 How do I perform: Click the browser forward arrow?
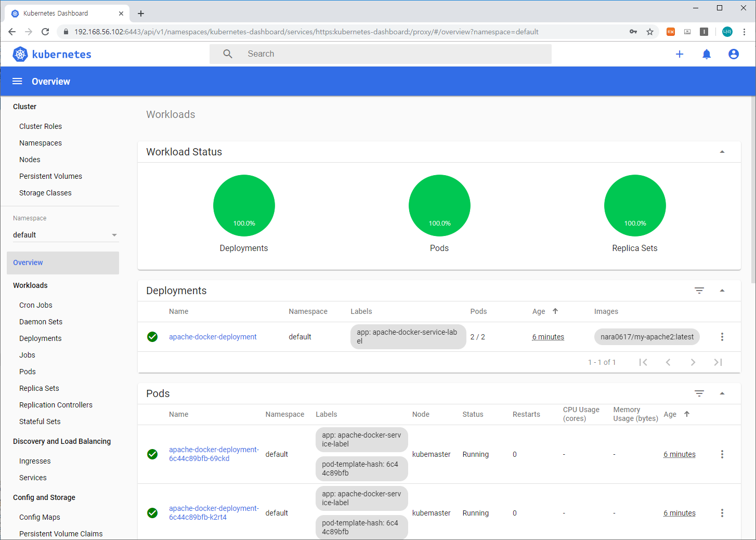coord(29,32)
